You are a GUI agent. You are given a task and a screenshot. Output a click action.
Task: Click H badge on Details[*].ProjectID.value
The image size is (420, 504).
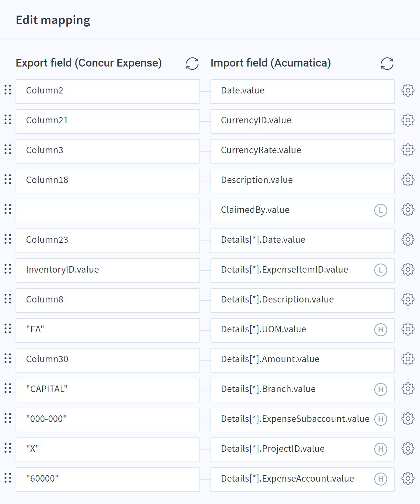click(381, 449)
